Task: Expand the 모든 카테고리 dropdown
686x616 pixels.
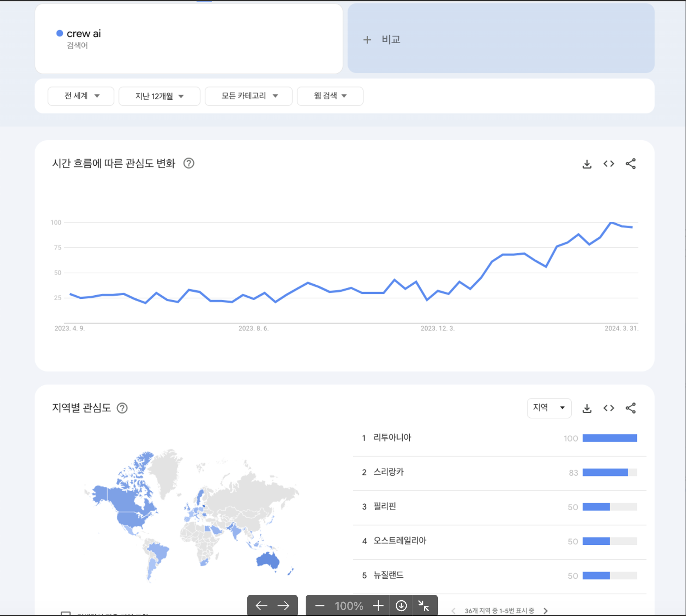Action: (249, 96)
